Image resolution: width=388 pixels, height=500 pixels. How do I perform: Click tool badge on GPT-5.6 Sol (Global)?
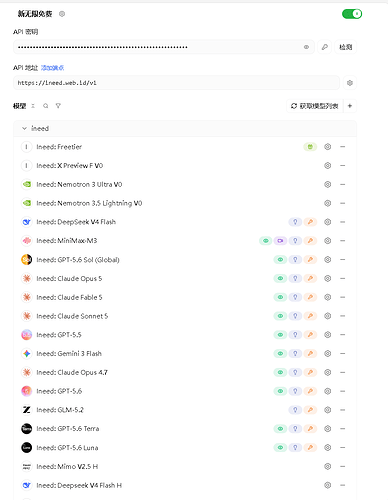(310, 259)
